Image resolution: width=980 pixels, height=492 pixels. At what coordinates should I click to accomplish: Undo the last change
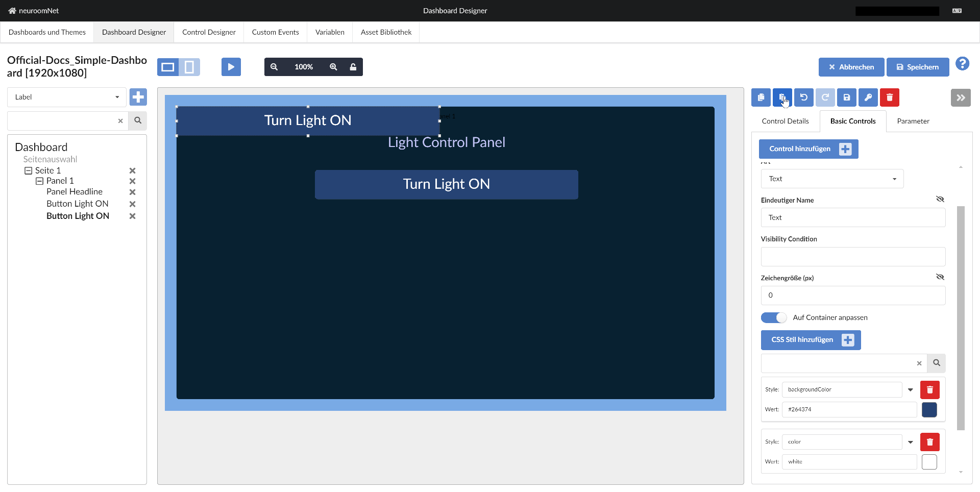coord(804,97)
